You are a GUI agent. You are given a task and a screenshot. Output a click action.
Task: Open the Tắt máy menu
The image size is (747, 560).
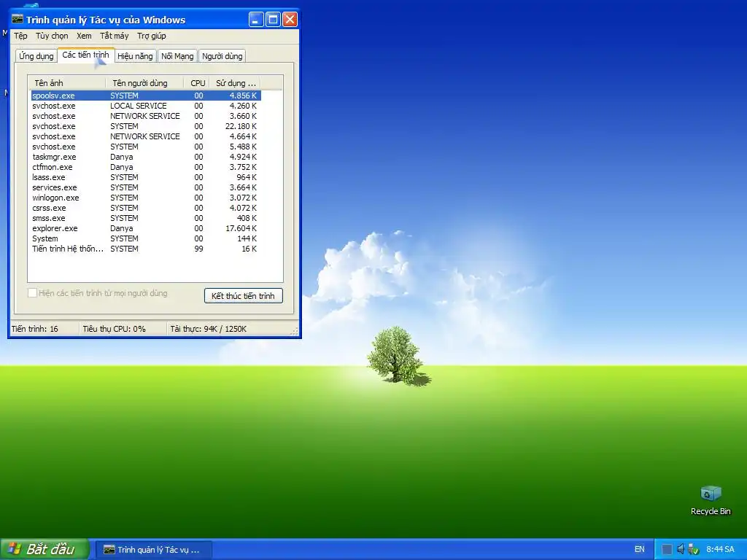click(x=114, y=36)
